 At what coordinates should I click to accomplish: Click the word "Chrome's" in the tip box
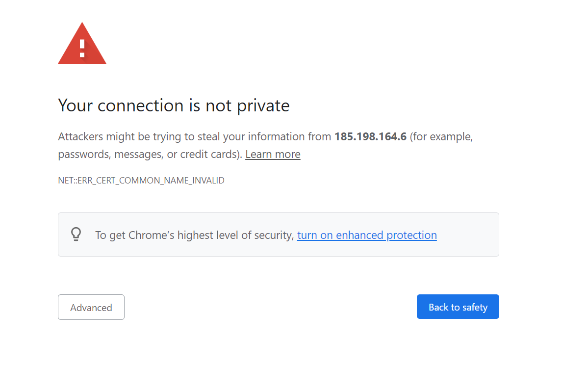click(x=151, y=235)
